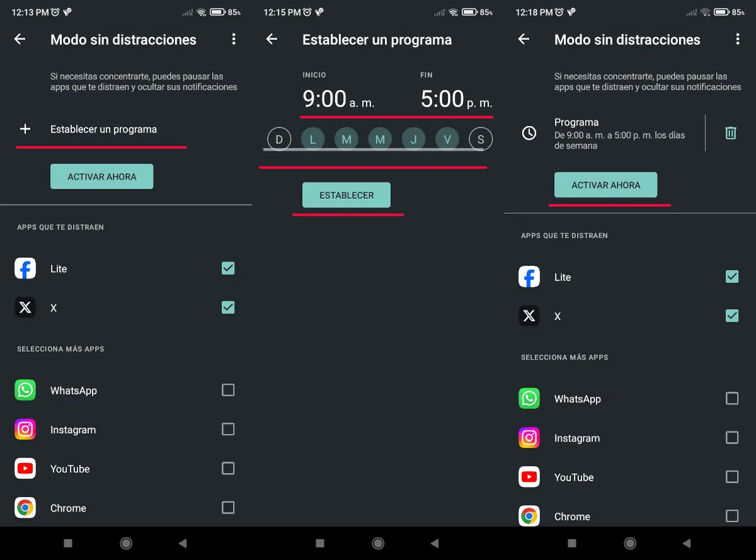756x560 pixels.
Task: Go back from the Establecer un programa screen
Action: [x=272, y=39]
